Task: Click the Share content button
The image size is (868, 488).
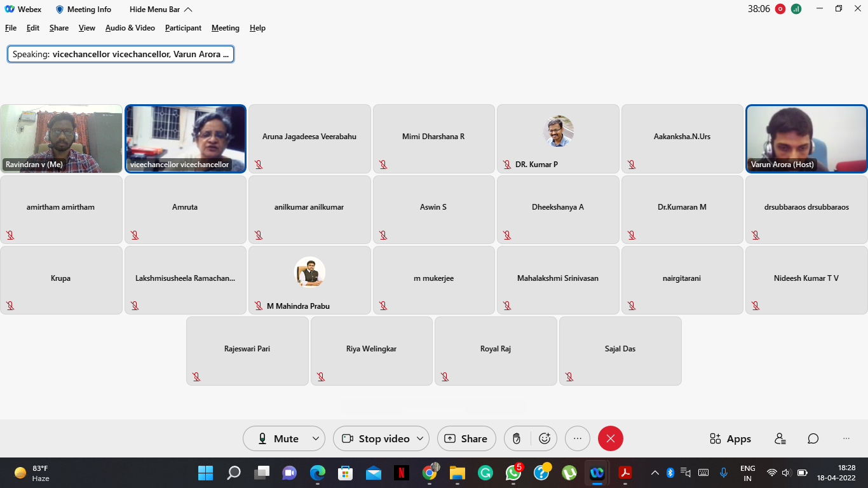Action: pos(466,438)
